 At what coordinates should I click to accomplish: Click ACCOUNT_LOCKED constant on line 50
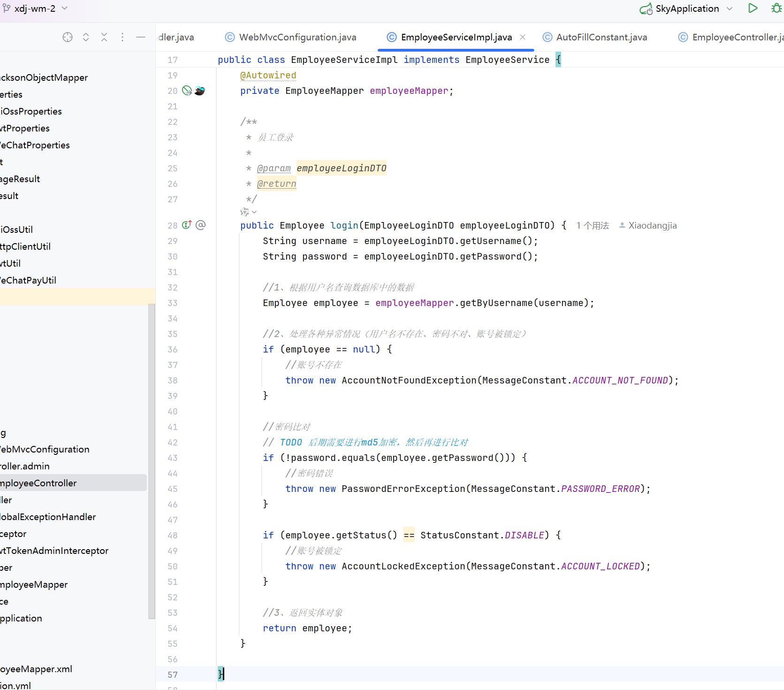pyautogui.click(x=601, y=566)
